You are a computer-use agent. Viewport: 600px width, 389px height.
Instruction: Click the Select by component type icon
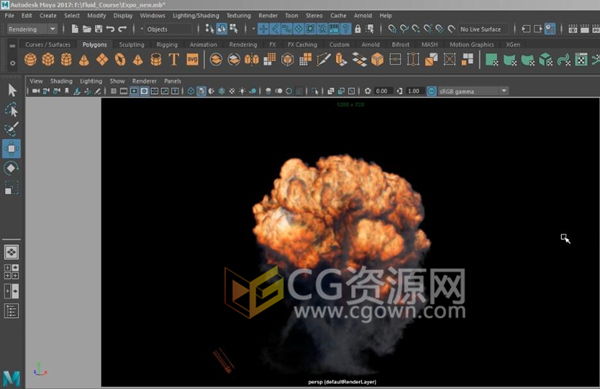pos(233,29)
